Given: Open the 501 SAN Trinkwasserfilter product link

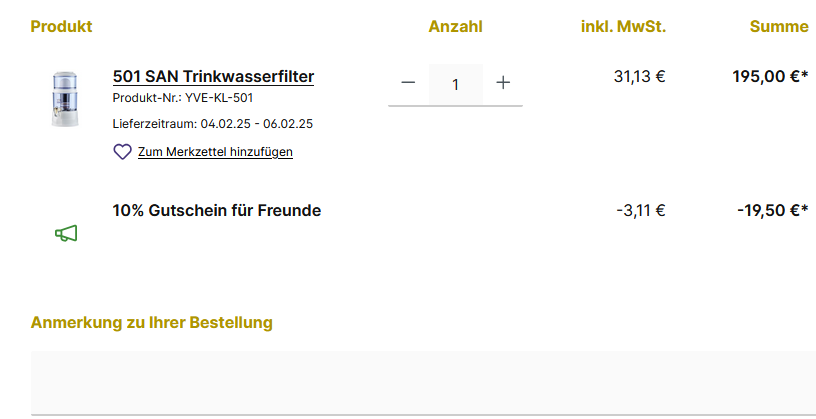Looking at the screenshot, I should (x=213, y=77).
